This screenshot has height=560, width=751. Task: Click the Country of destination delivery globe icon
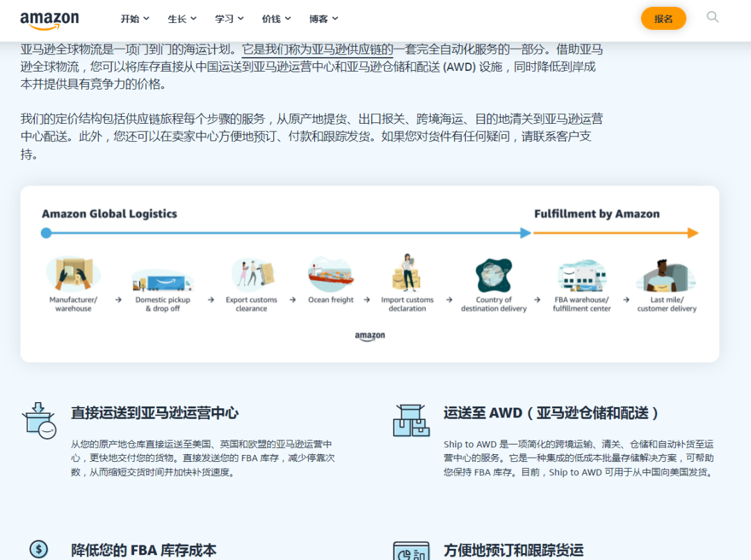coord(494,275)
